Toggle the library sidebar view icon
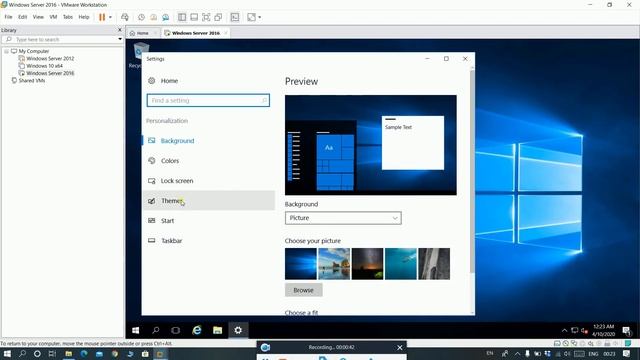The height and width of the screenshot is (360, 640). [182, 17]
